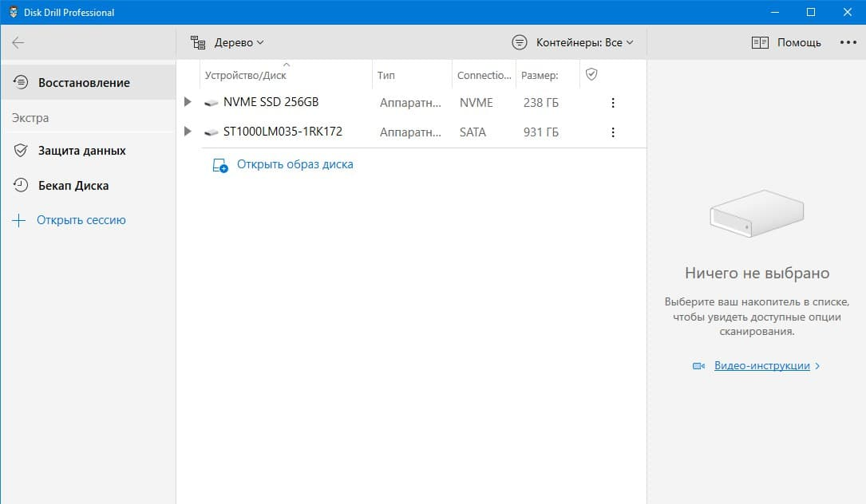Viewport: 866px width, 504px height.
Task: Open the Видео-инструкции link
Action: pos(761,366)
